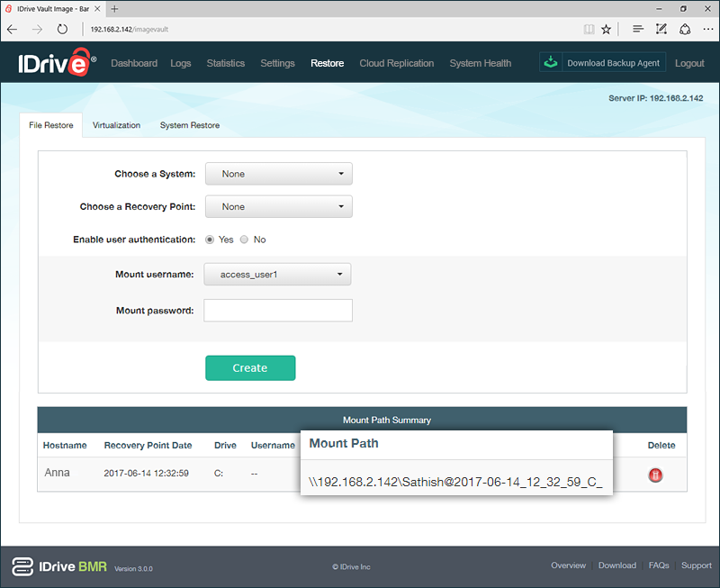Open Edge settings with the ellipsis icon
Image resolution: width=720 pixels, height=588 pixels.
click(707, 29)
